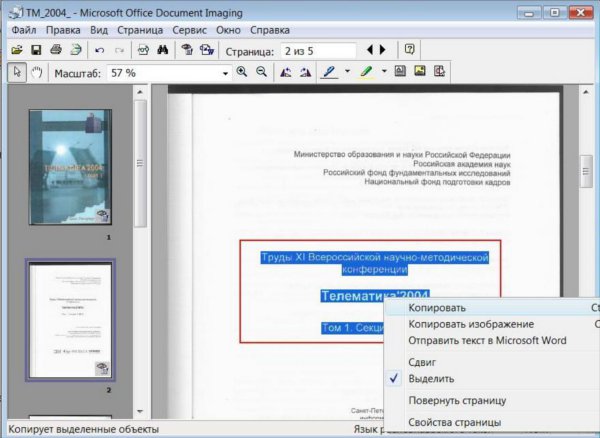Click the Print icon

56,50
